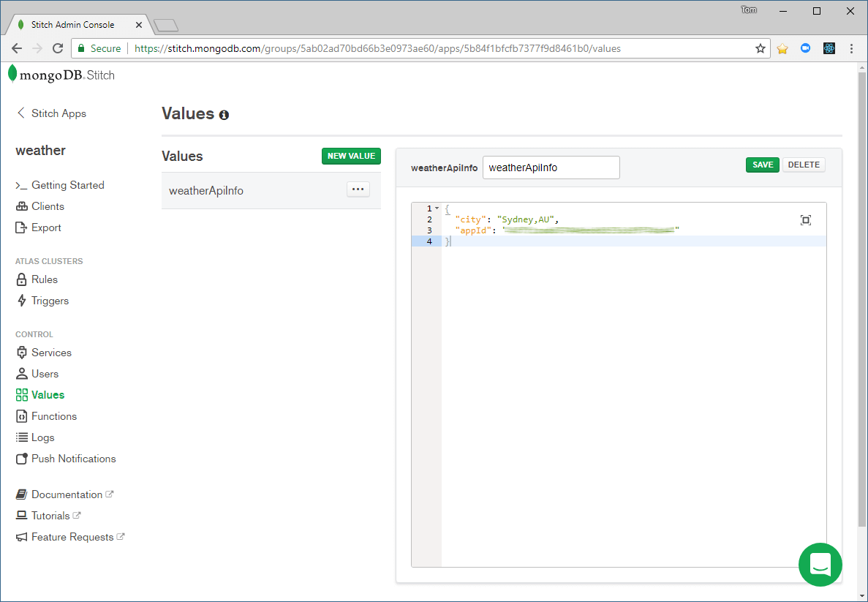Viewport: 868px width, 602px height.
Task: Go back to Stitch Apps
Action: tap(51, 113)
